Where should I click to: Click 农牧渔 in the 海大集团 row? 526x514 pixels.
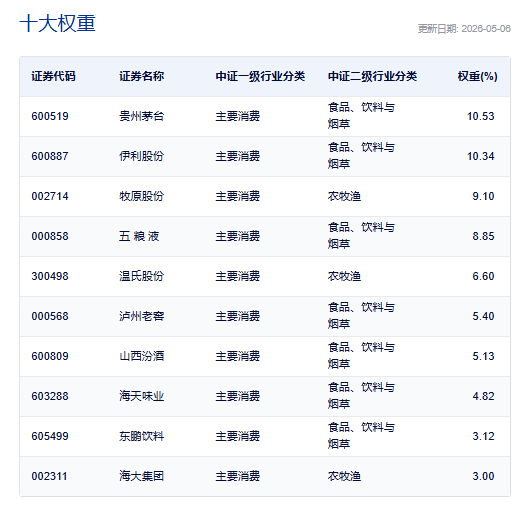coord(344,476)
